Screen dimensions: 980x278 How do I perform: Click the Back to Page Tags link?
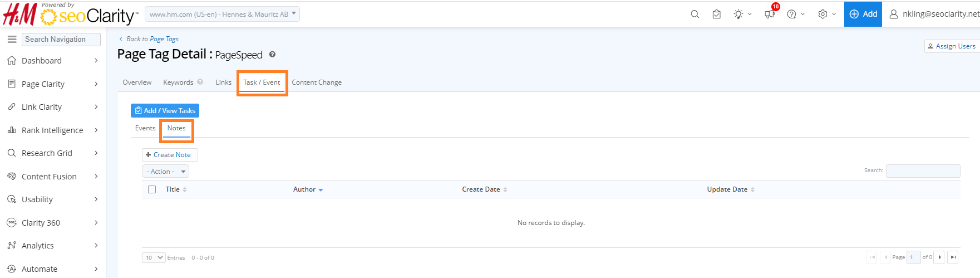(x=152, y=39)
